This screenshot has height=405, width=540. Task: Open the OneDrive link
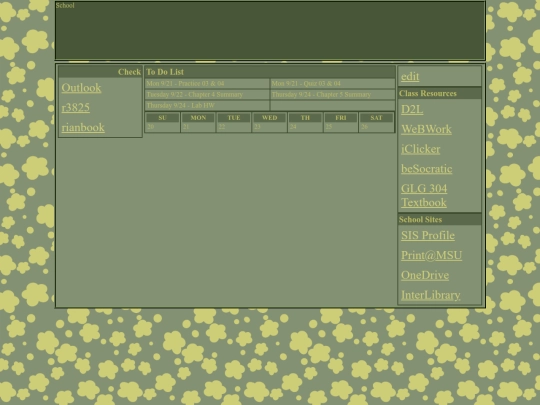tap(425, 275)
